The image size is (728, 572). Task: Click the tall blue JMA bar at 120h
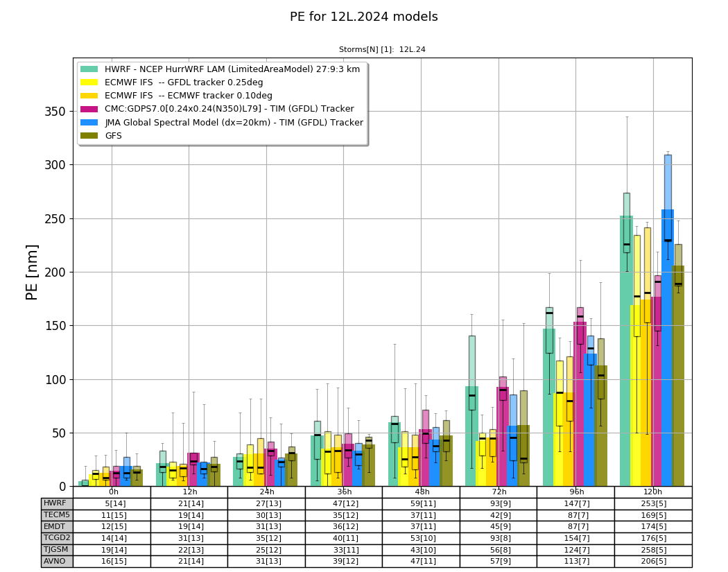[x=668, y=348]
